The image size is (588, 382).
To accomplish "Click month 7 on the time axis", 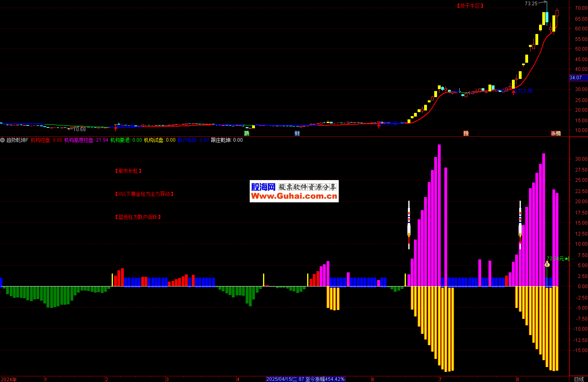I will click(x=440, y=379).
